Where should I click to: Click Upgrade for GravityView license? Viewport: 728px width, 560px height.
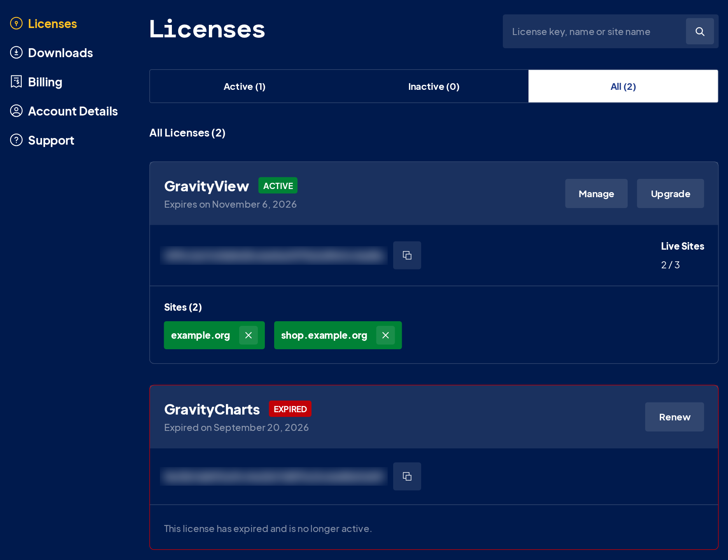[x=670, y=194]
